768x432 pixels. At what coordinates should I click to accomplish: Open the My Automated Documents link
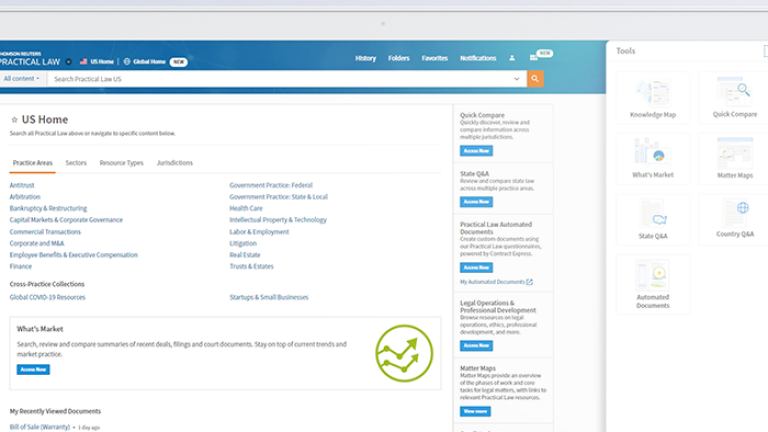point(492,282)
